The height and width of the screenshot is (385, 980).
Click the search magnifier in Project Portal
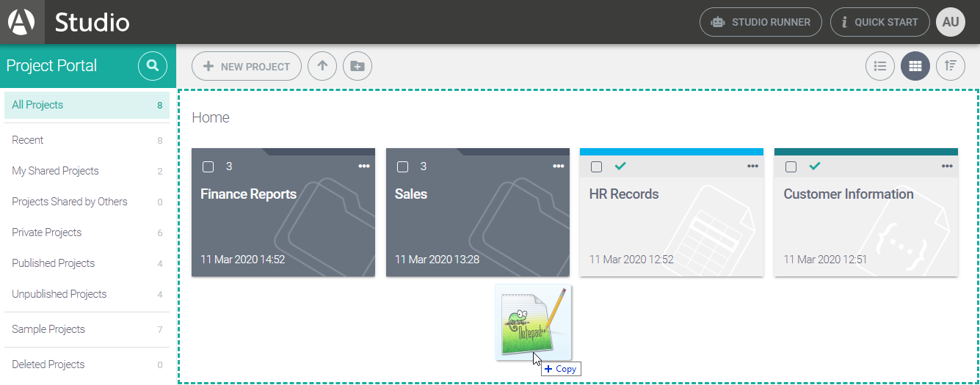tap(153, 66)
